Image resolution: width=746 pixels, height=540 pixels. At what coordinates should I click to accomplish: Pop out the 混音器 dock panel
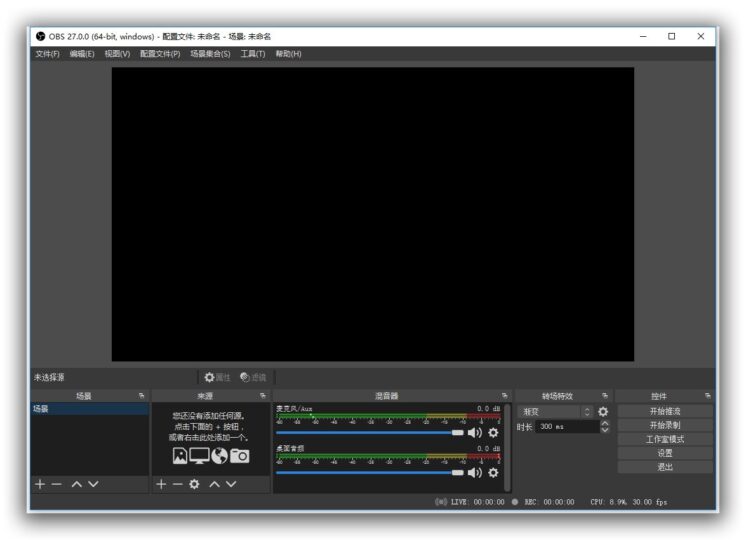pos(504,396)
